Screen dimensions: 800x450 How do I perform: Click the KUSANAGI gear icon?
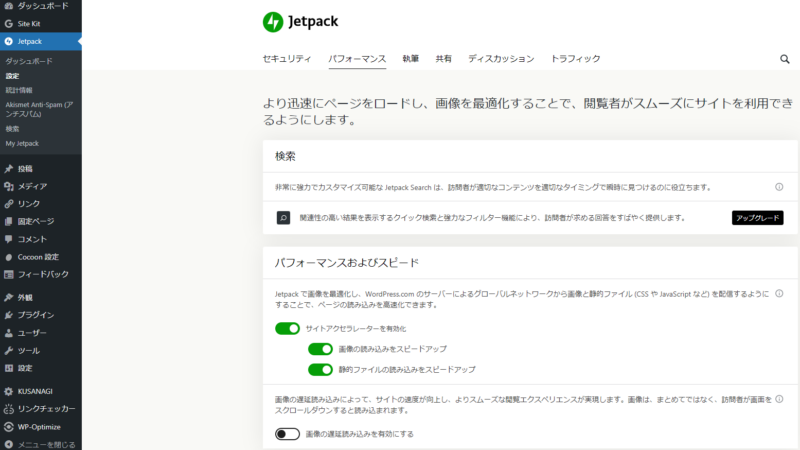click(9, 391)
